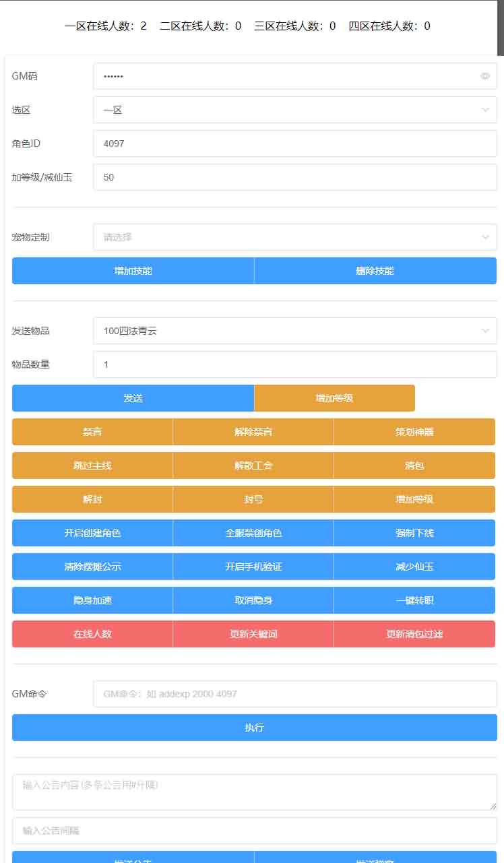Click the 输入公告内容 textarea
Screen dimensions: 504x863
coord(255,792)
